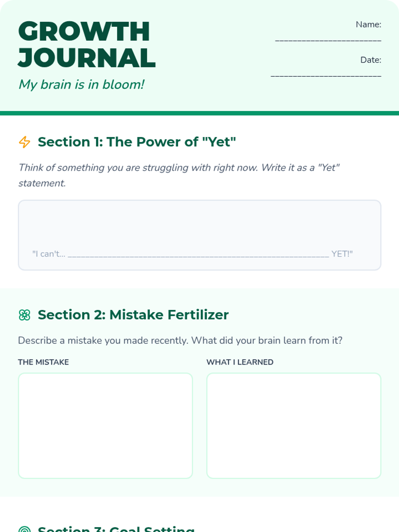
Task: Click the flower icon beside Section 2
Action: click(24, 315)
